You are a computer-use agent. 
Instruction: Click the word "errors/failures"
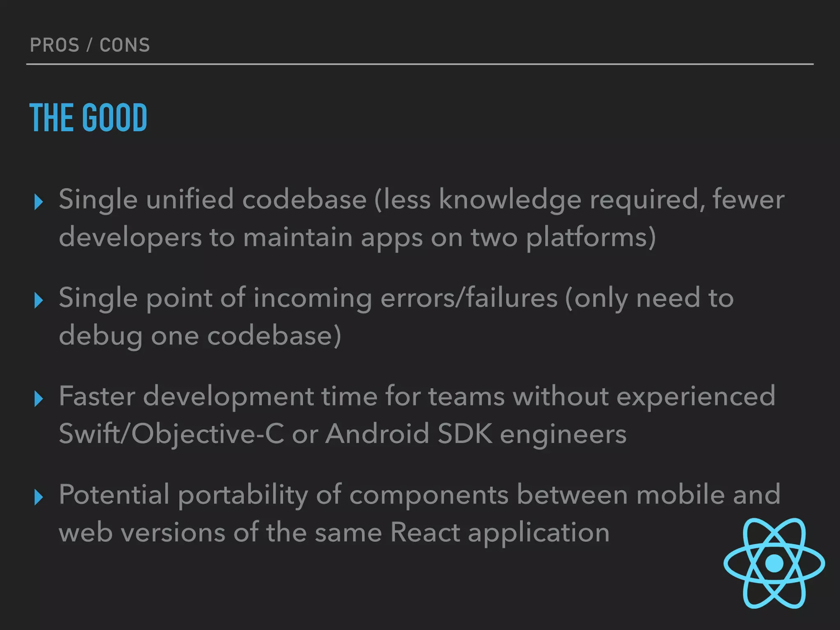pos(469,298)
